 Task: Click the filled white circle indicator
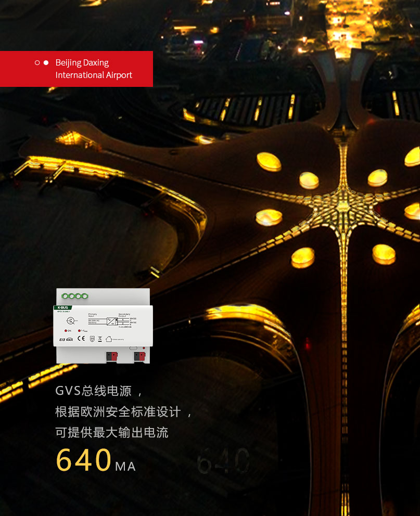point(46,63)
